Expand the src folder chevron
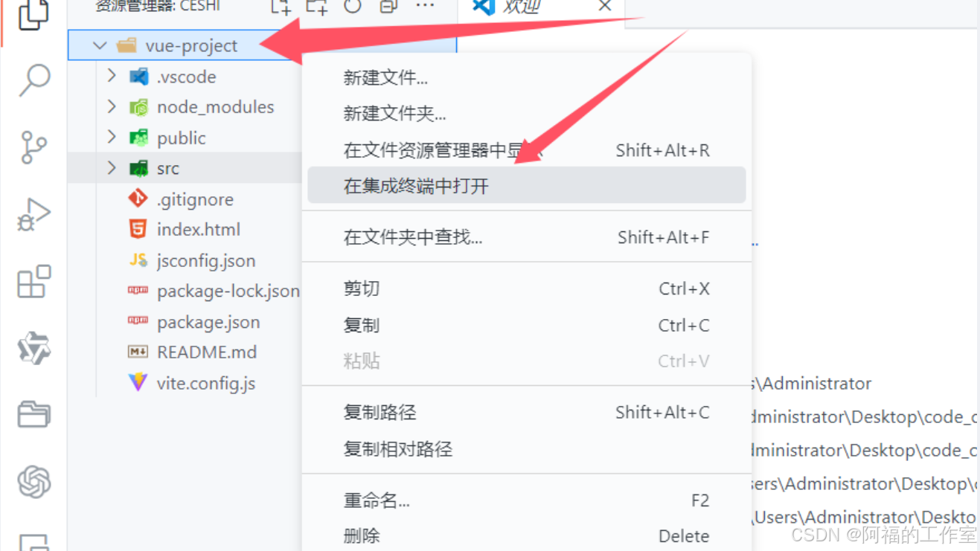980x551 pixels. tap(112, 168)
